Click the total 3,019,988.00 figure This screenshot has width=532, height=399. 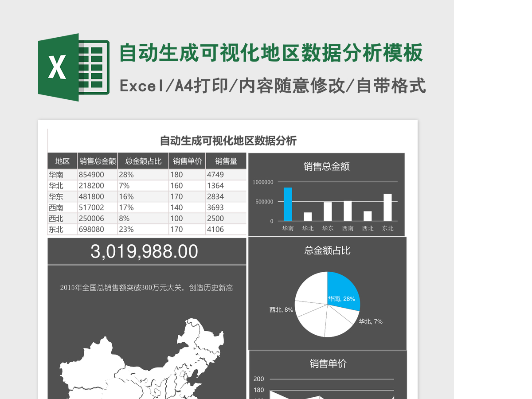[x=145, y=251]
